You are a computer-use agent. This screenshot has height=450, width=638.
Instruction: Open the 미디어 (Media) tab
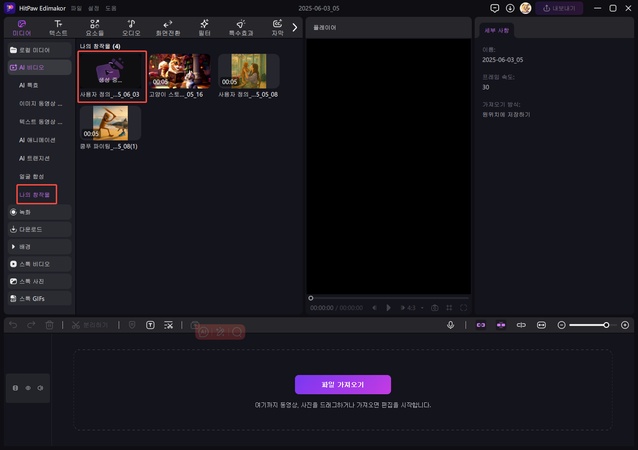[22, 28]
